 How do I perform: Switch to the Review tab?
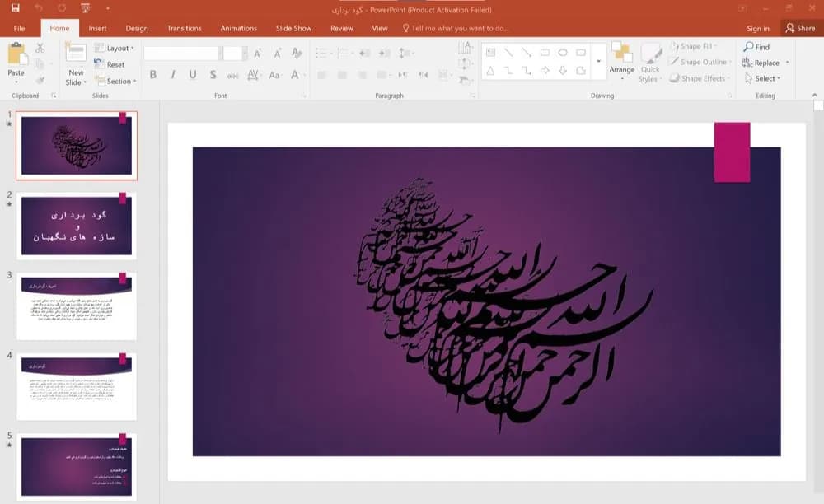click(x=342, y=28)
